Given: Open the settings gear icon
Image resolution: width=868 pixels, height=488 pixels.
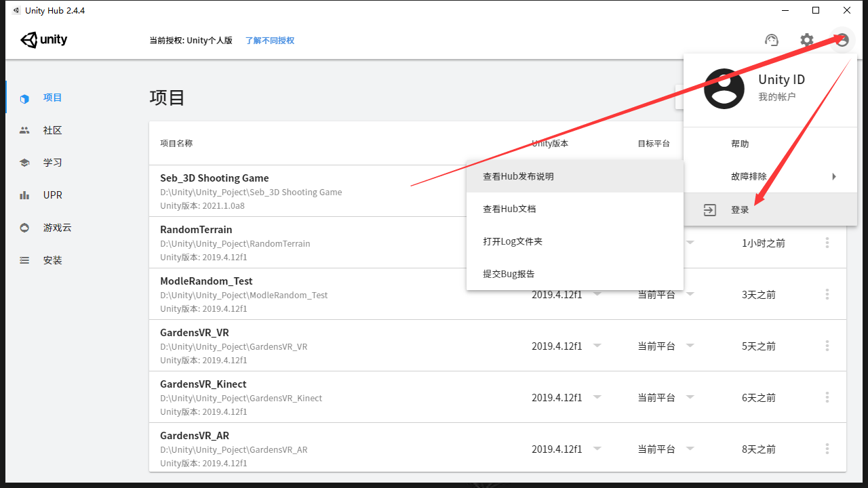Looking at the screenshot, I should (806, 40).
